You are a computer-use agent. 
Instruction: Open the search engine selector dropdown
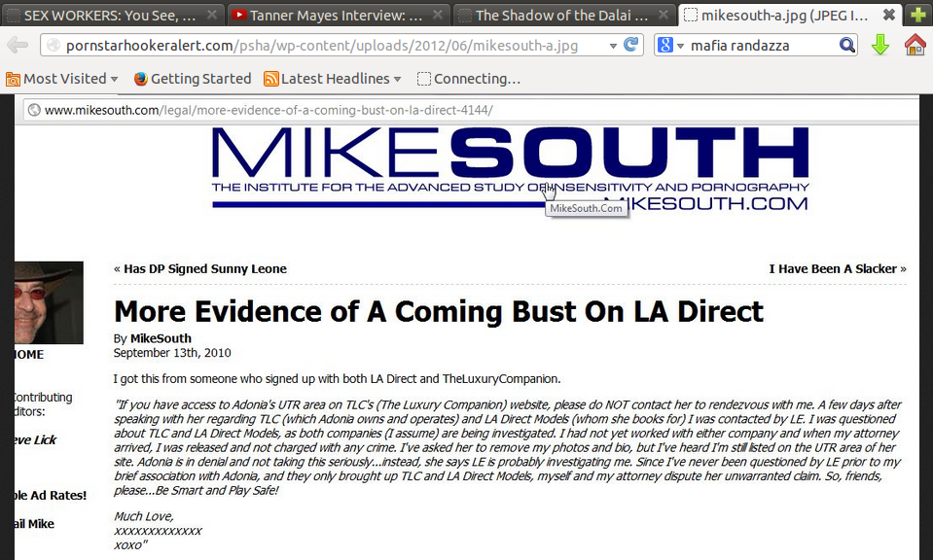[680, 46]
